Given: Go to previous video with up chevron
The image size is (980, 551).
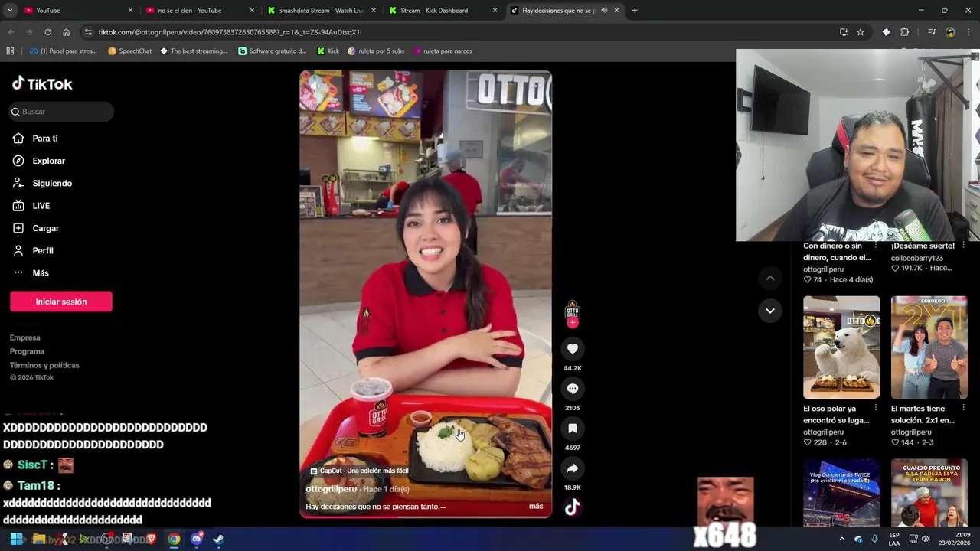Looking at the screenshot, I should tap(769, 278).
